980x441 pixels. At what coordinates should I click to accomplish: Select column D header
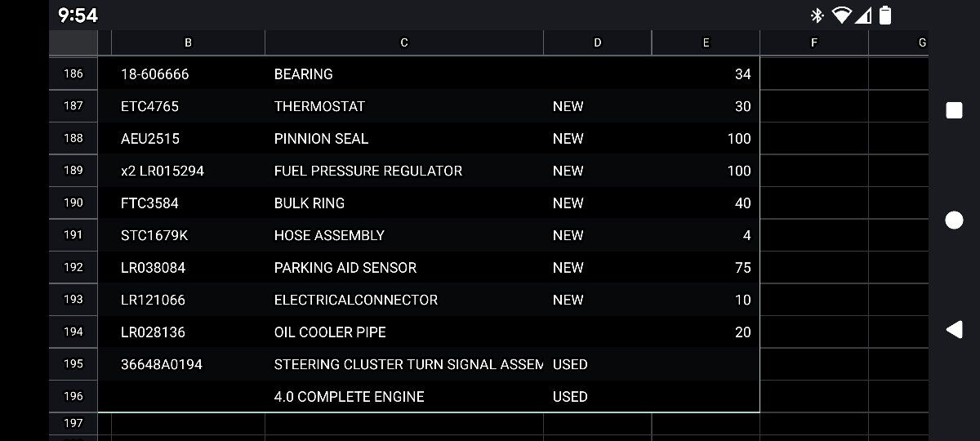point(598,42)
